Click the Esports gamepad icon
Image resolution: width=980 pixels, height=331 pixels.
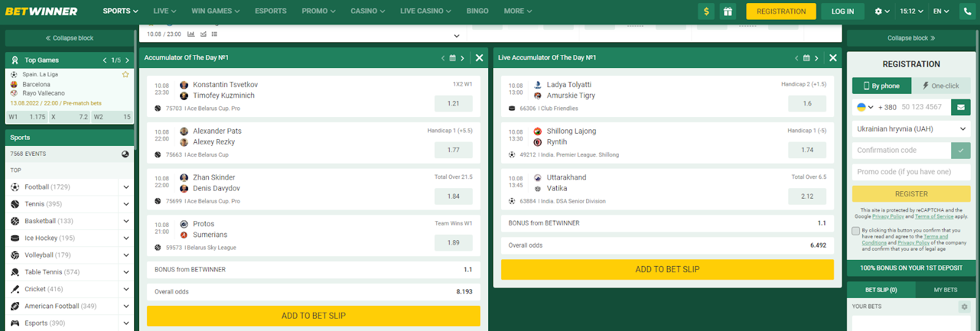(15, 323)
